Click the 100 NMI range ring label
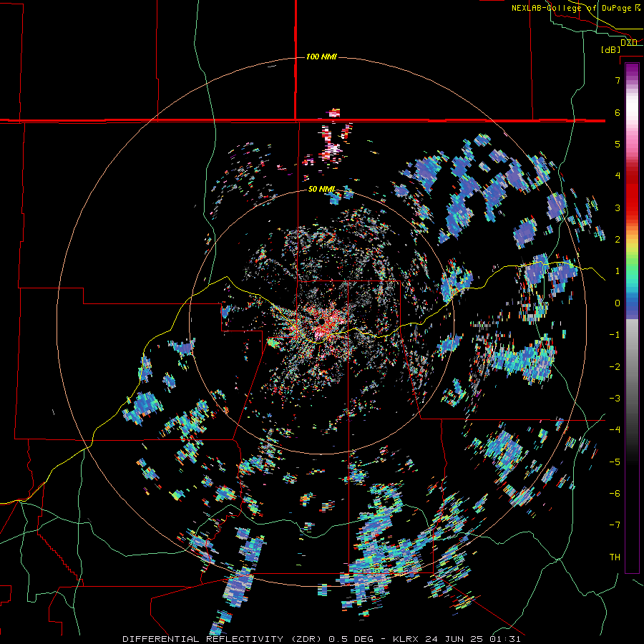The height and width of the screenshot is (644, 644). pyautogui.click(x=321, y=57)
